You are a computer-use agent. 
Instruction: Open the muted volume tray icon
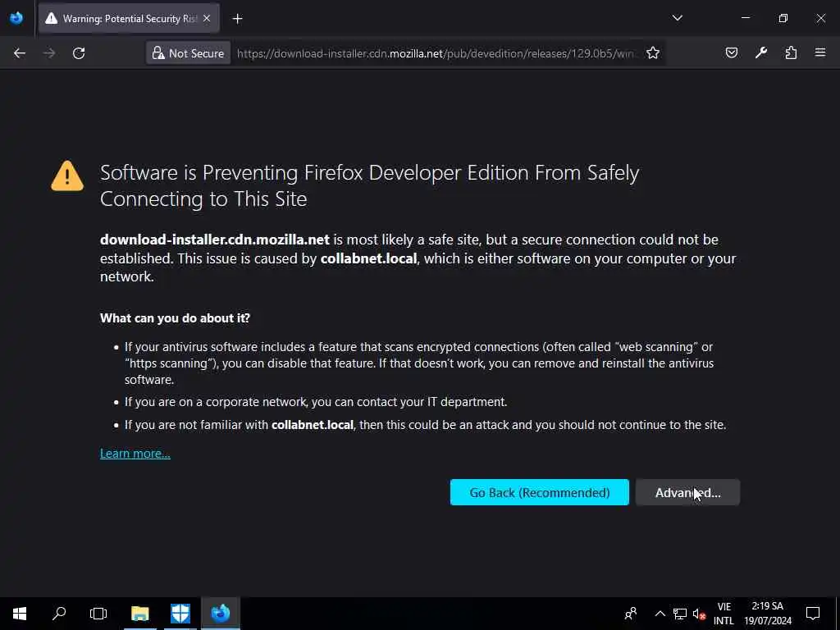coord(699,614)
